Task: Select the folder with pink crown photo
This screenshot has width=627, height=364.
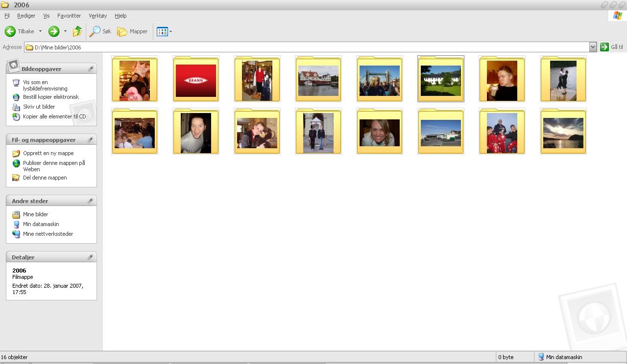Action: point(135,79)
